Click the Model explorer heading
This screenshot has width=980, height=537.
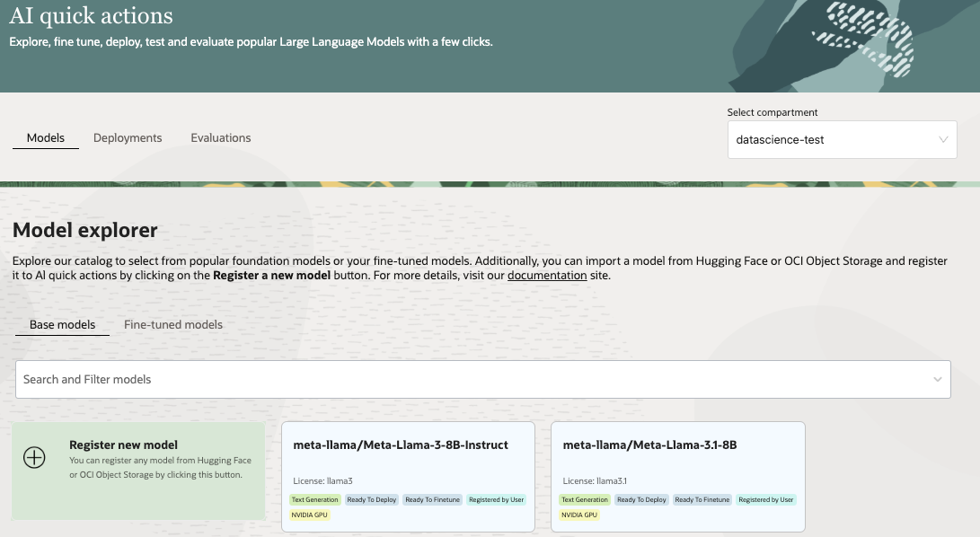pos(85,230)
